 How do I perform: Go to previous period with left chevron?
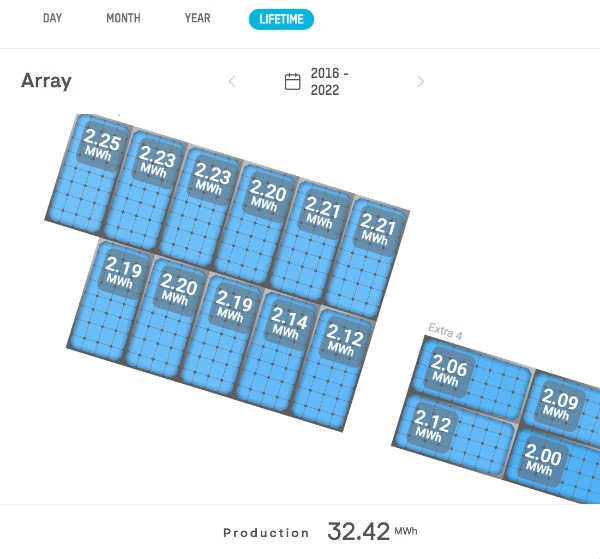(x=233, y=82)
